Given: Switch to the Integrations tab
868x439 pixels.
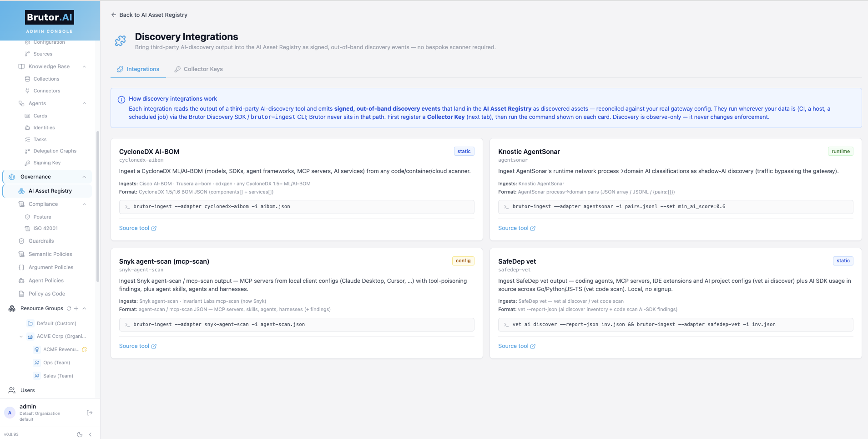Looking at the screenshot, I should point(138,69).
